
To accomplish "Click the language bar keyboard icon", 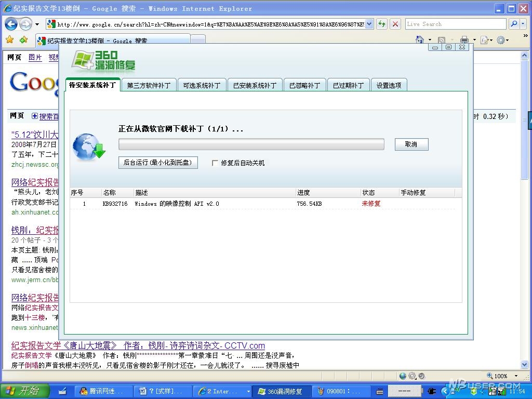I will tap(380, 392).
